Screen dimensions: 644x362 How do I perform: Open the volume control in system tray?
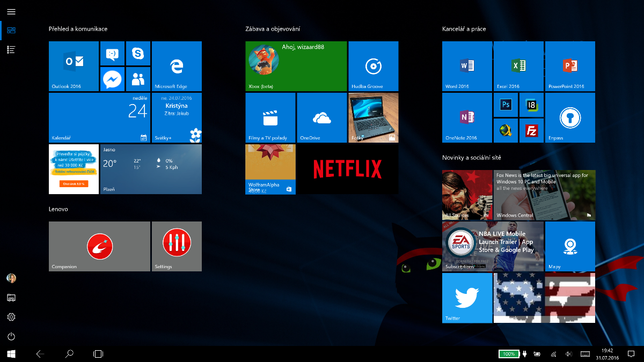click(x=568, y=354)
